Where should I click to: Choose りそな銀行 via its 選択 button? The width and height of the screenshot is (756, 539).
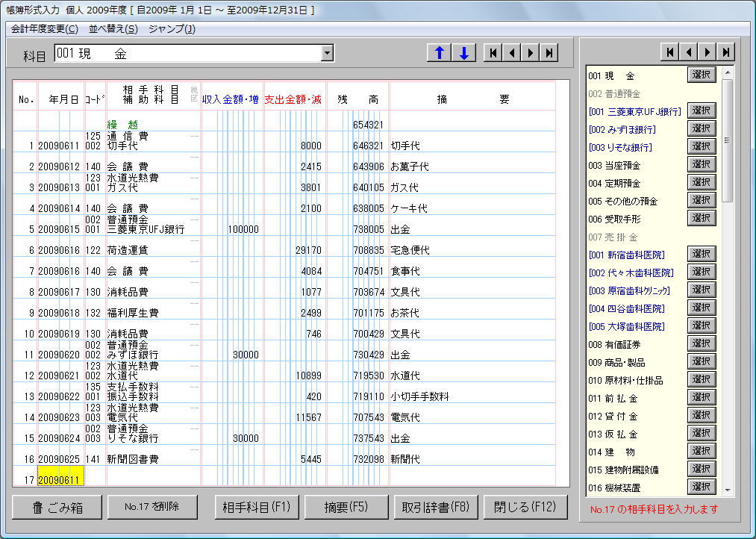pyautogui.click(x=702, y=146)
